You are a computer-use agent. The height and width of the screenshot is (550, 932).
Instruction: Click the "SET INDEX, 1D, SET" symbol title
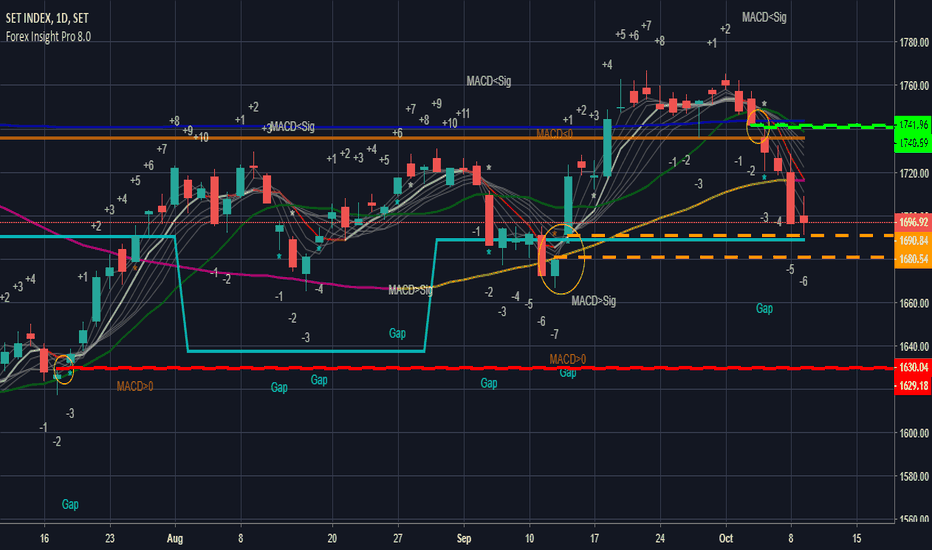(47, 18)
